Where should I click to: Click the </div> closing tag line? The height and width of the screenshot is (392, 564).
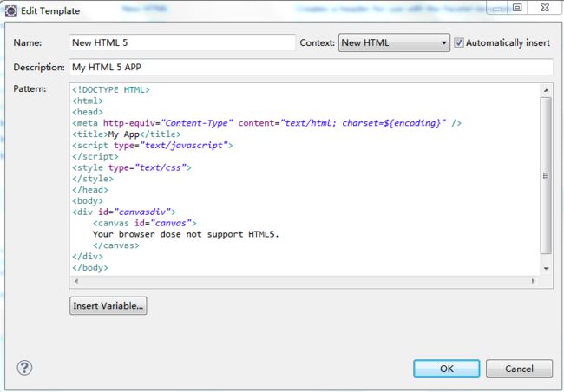pos(88,257)
